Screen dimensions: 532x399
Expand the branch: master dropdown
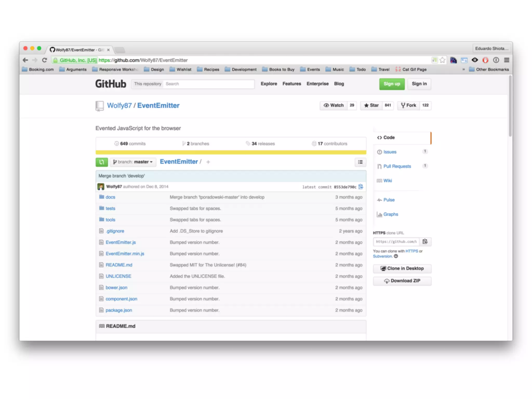tap(133, 162)
